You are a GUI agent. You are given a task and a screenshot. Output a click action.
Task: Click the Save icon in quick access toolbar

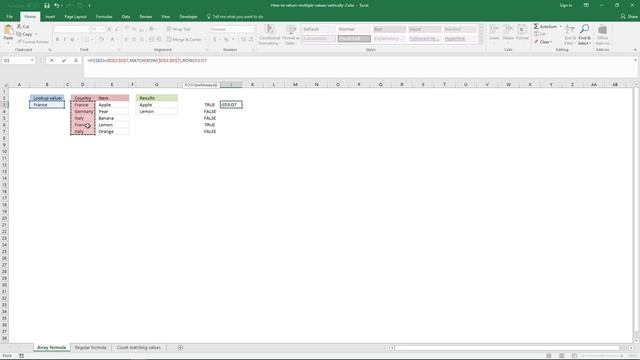(47, 5)
